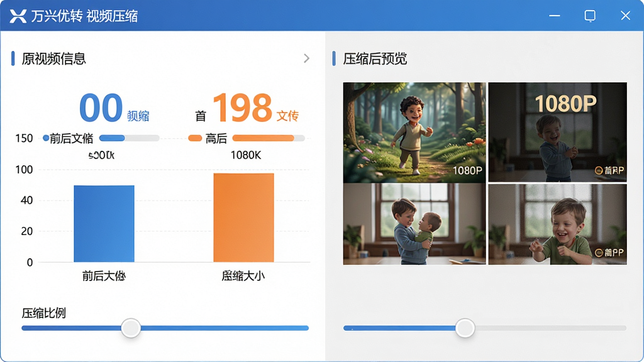The height and width of the screenshot is (362, 644).
Task: Click the 万兴优转 logo icon
Action: tap(18, 16)
